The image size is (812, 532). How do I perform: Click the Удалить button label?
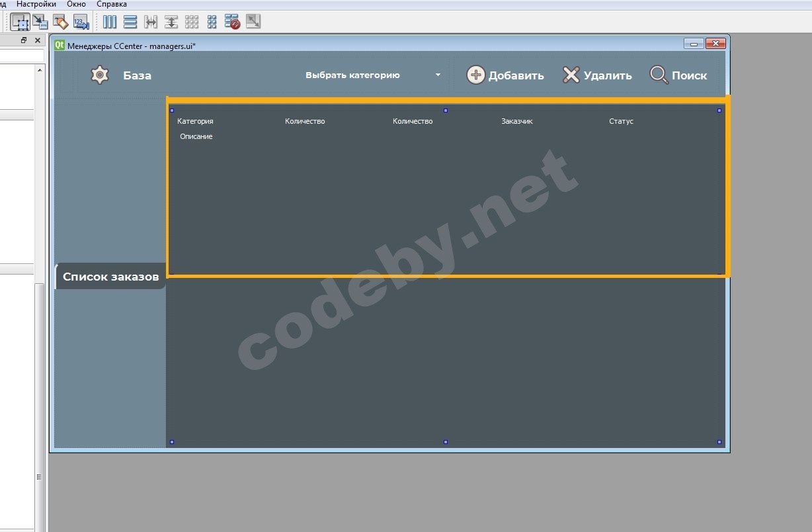pos(608,75)
